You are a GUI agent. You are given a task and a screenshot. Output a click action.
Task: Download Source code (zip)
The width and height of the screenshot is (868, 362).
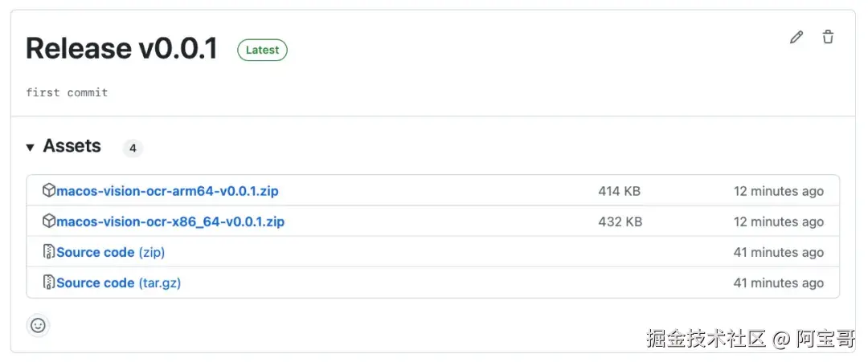coord(110,252)
